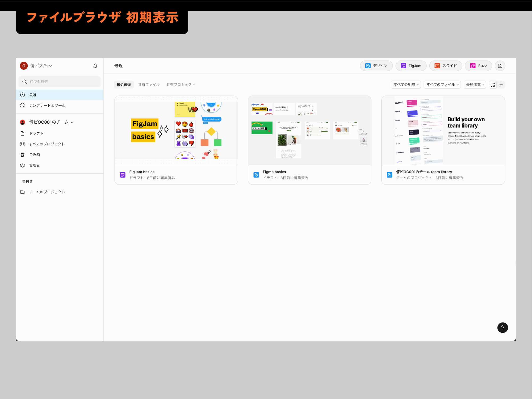Click the search magnifier icon
The height and width of the screenshot is (399, 532).
[24, 82]
